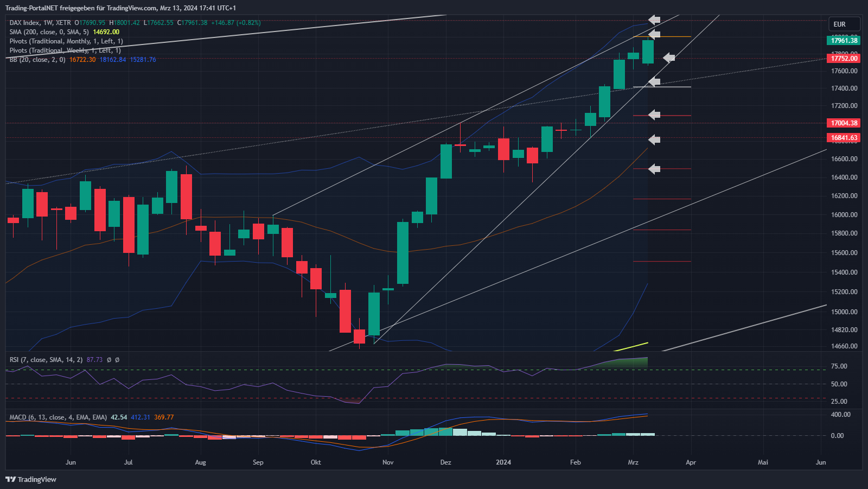Click the red 16841.63 price label
Viewport: 868px width, 489px height.
(x=844, y=138)
